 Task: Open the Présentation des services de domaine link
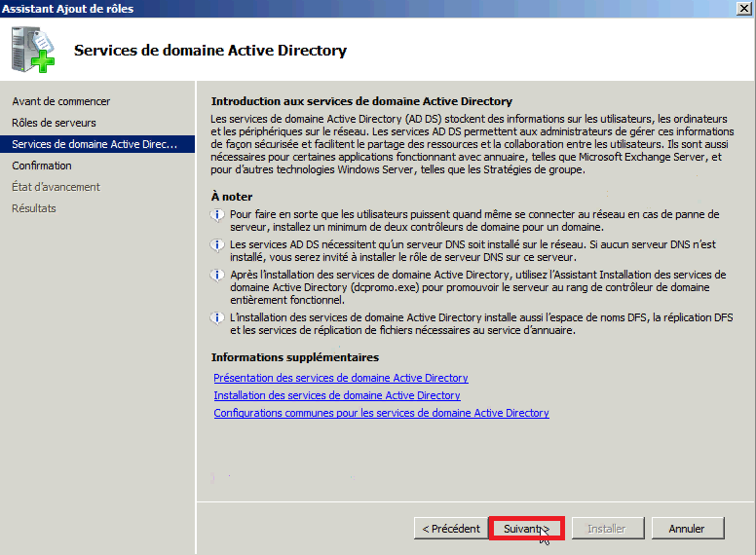pos(341,378)
